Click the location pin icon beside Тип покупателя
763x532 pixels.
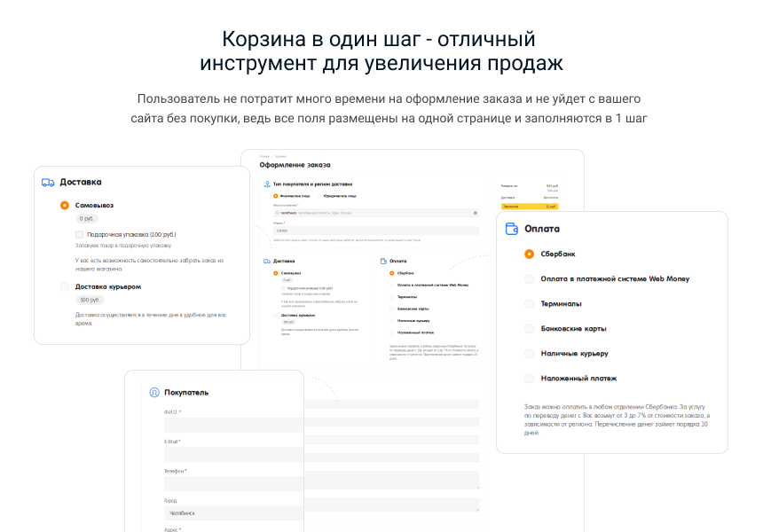coord(266,184)
